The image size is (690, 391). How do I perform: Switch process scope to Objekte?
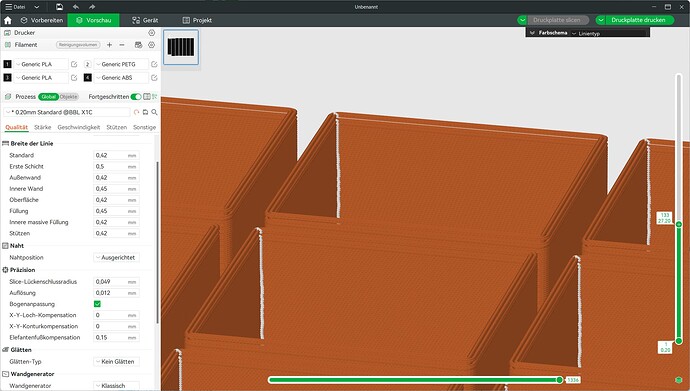69,97
